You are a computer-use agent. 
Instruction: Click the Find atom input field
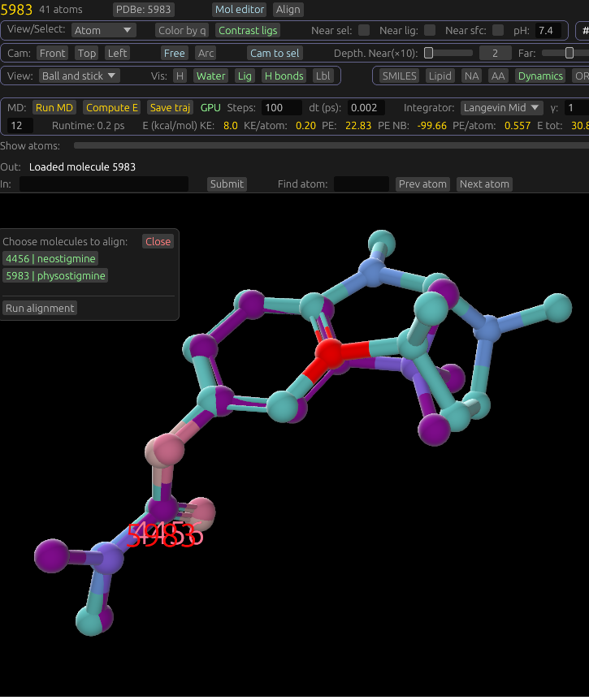[x=361, y=184]
